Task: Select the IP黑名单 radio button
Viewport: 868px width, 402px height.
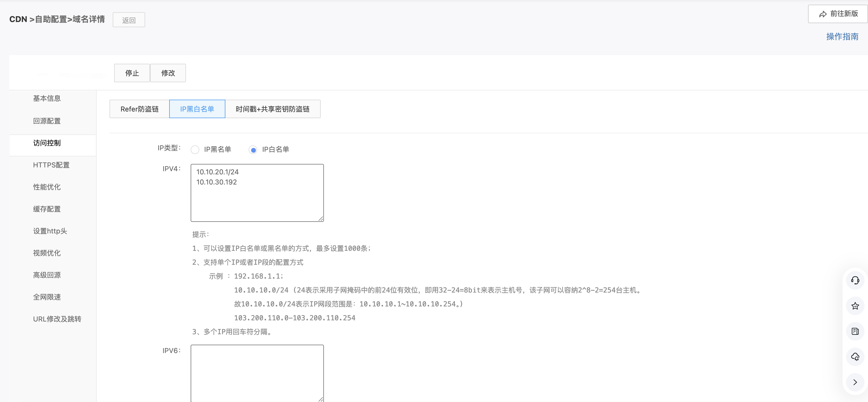Action: pyautogui.click(x=195, y=150)
